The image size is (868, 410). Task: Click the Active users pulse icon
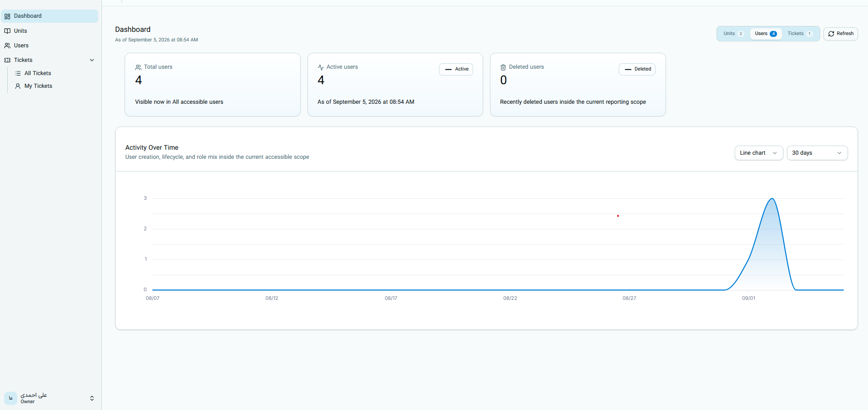coord(321,67)
